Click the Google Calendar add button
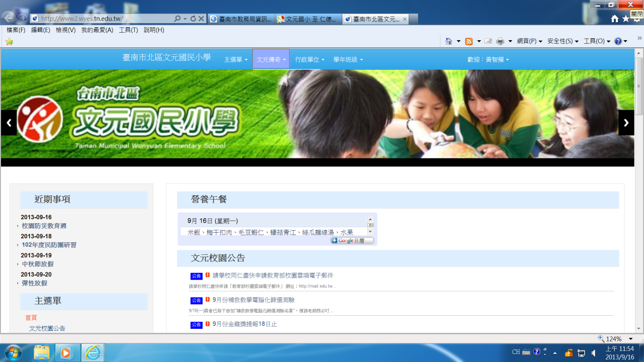 (x=352, y=241)
